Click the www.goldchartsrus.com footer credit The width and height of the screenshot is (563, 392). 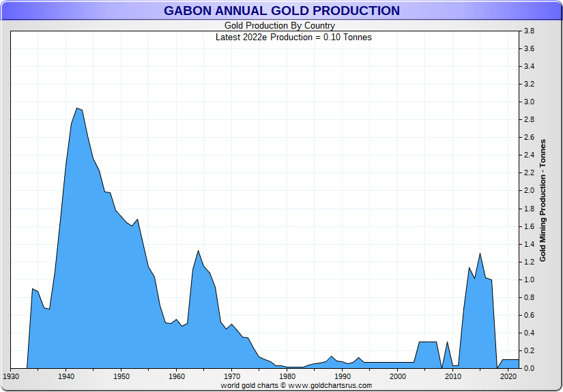pyautogui.click(x=295, y=385)
